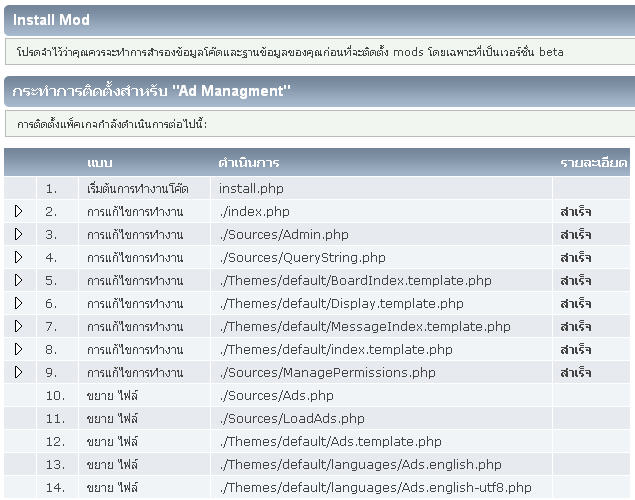Click the ./Sources/LoadAds.php entry
The height and width of the screenshot is (500, 635).
[291, 418]
